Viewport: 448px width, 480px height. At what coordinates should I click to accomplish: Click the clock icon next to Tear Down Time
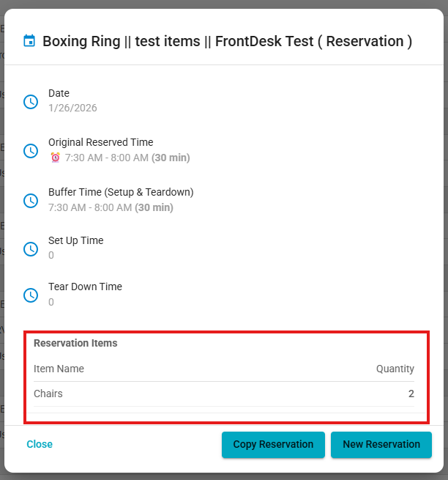[31, 295]
